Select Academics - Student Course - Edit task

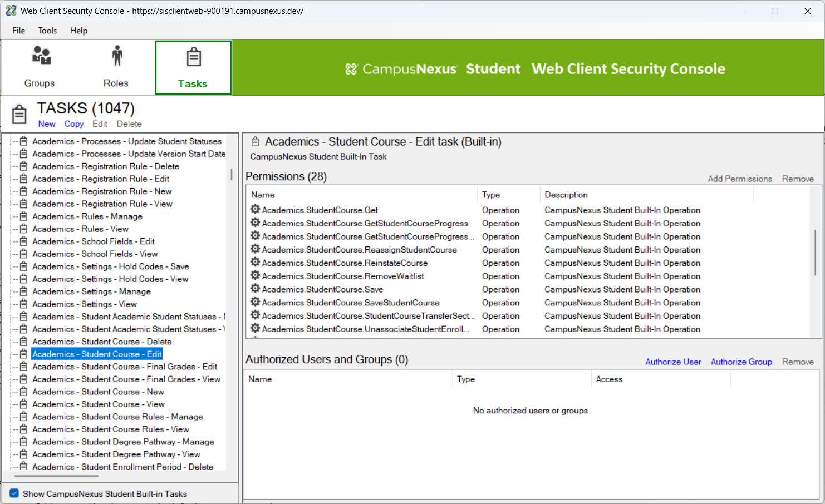[x=97, y=354]
